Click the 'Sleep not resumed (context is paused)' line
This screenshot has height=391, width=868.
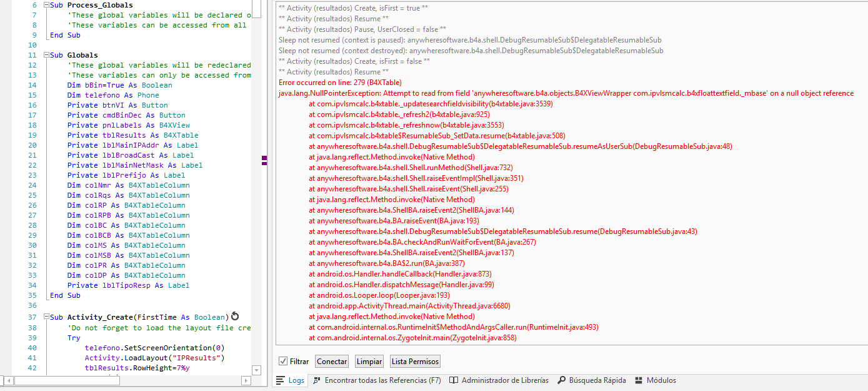(470, 40)
